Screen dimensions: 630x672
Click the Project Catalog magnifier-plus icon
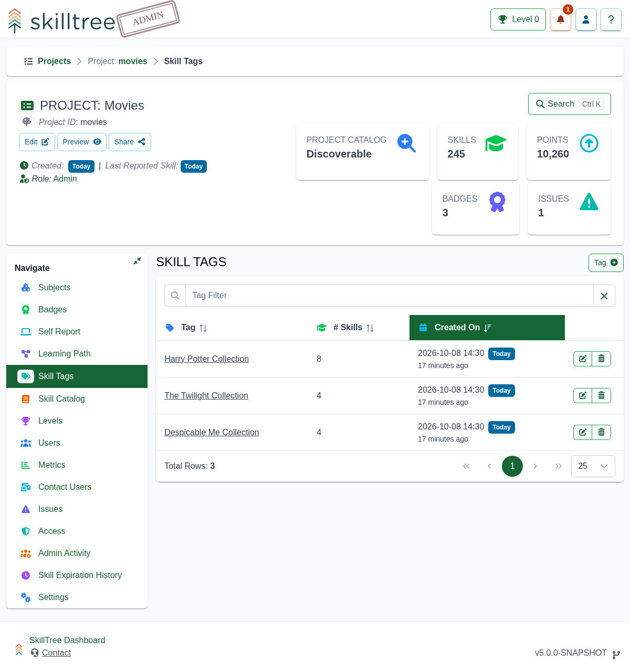click(x=406, y=143)
